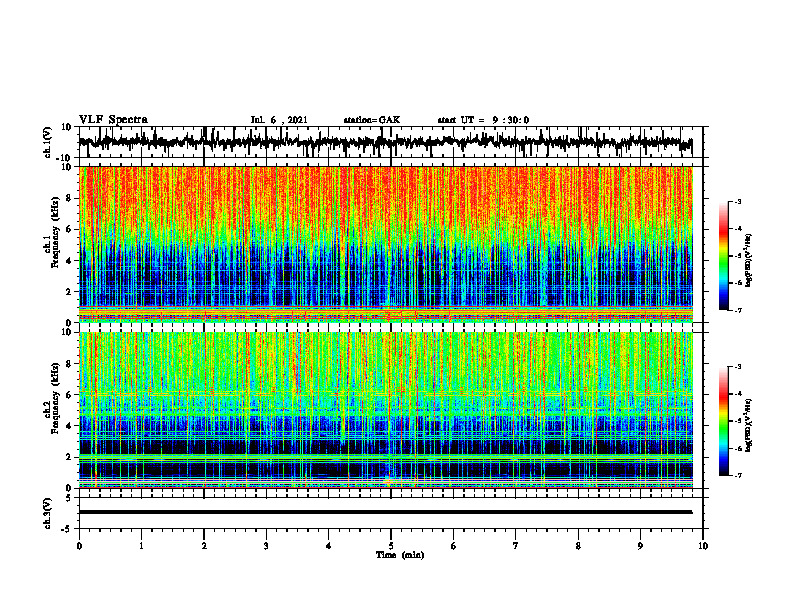Click the time axis tick label "7"
Image resolution: width=792 pixels, height=612 pixels.
pos(516,546)
